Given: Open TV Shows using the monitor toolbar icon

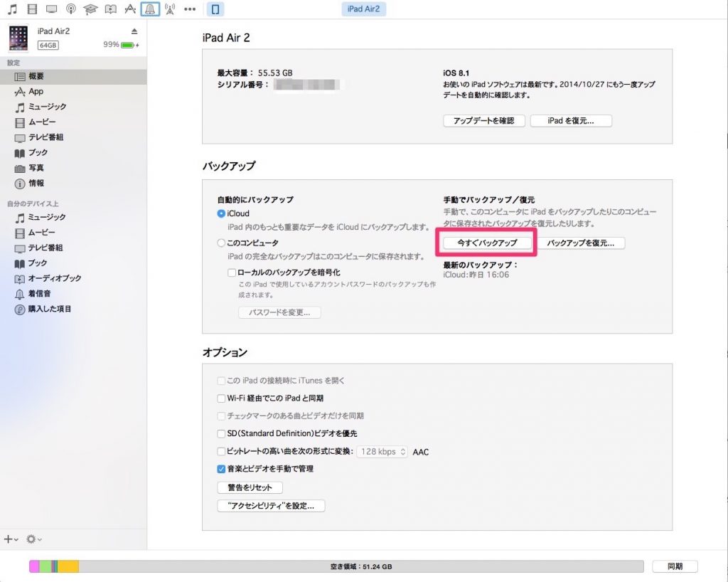Looking at the screenshot, I should coord(51,9).
